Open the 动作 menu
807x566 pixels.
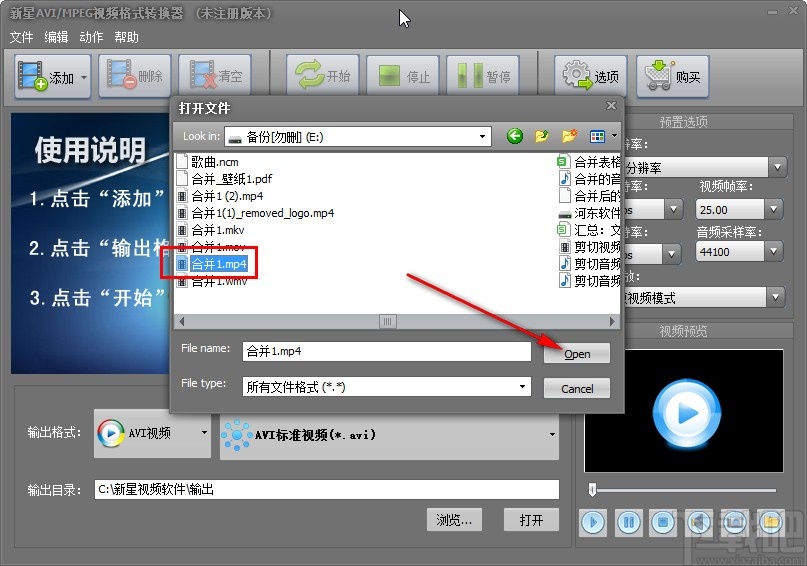pos(91,37)
